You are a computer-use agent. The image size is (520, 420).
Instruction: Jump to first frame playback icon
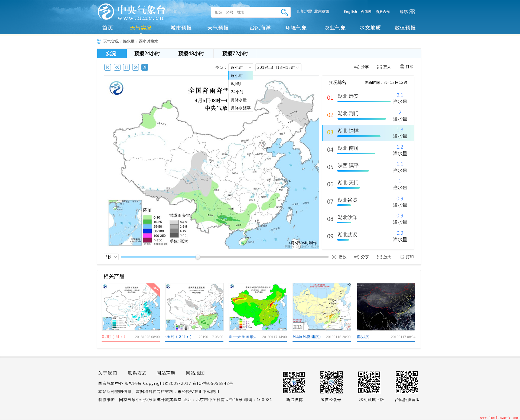(x=108, y=67)
